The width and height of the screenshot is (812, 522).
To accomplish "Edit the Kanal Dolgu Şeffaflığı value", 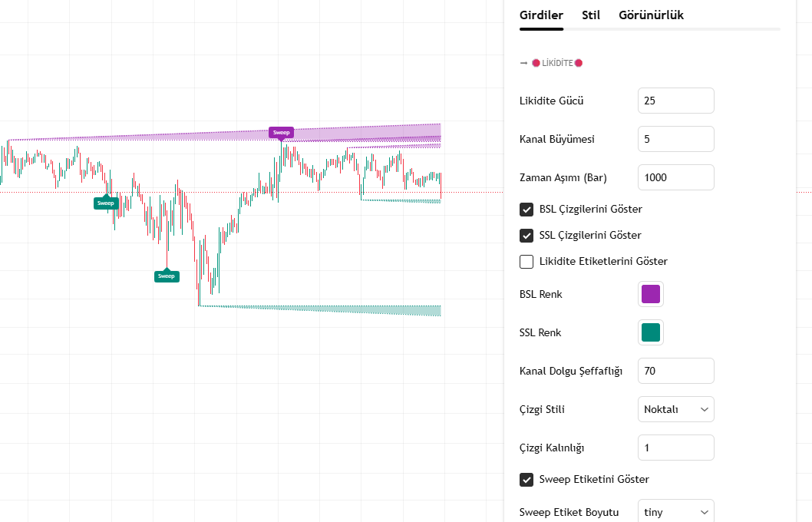I will [x=675, y=371].
